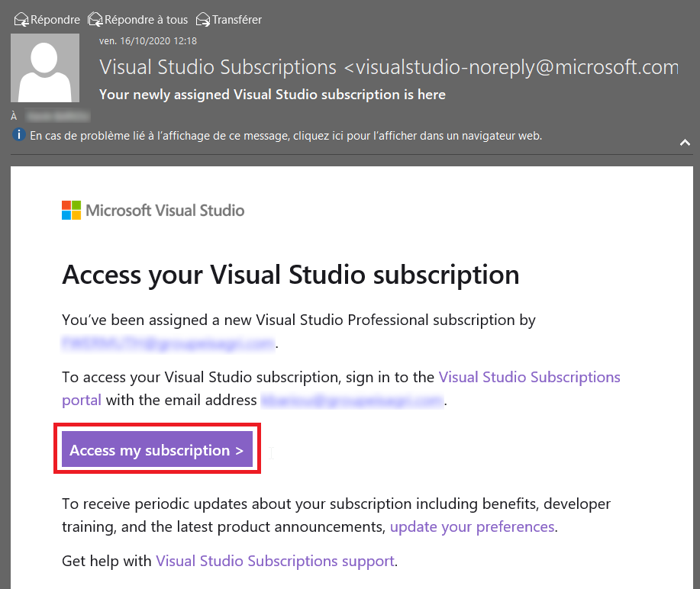The width and height of the screenshot is (700, 589).
Task: Click the Transférer forward envelope icon
Action: coord(203,20)
